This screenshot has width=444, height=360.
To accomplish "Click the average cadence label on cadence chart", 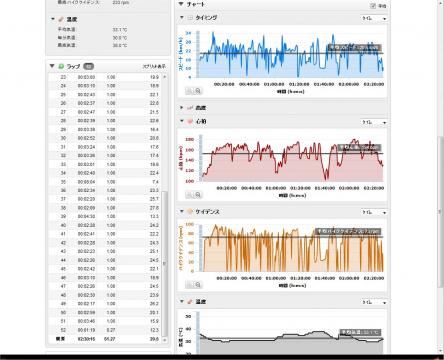I will click(x=348, y=231).
